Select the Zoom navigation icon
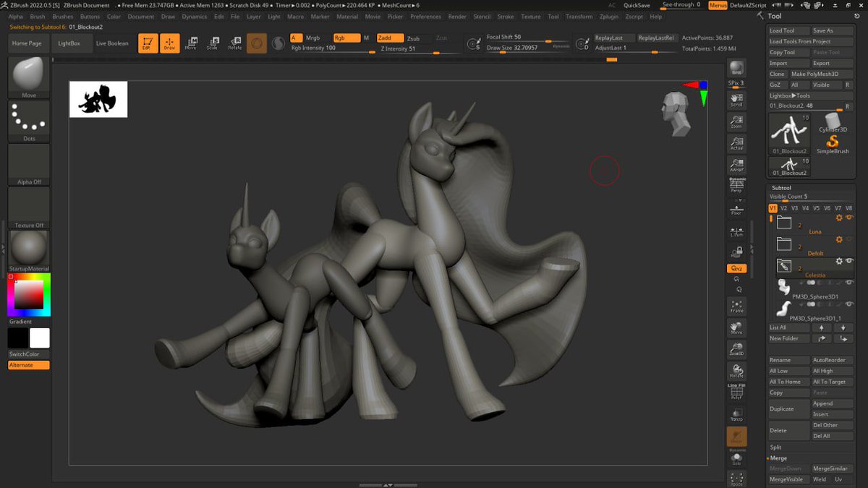The image size is (868, 488). tap(736, 121)
